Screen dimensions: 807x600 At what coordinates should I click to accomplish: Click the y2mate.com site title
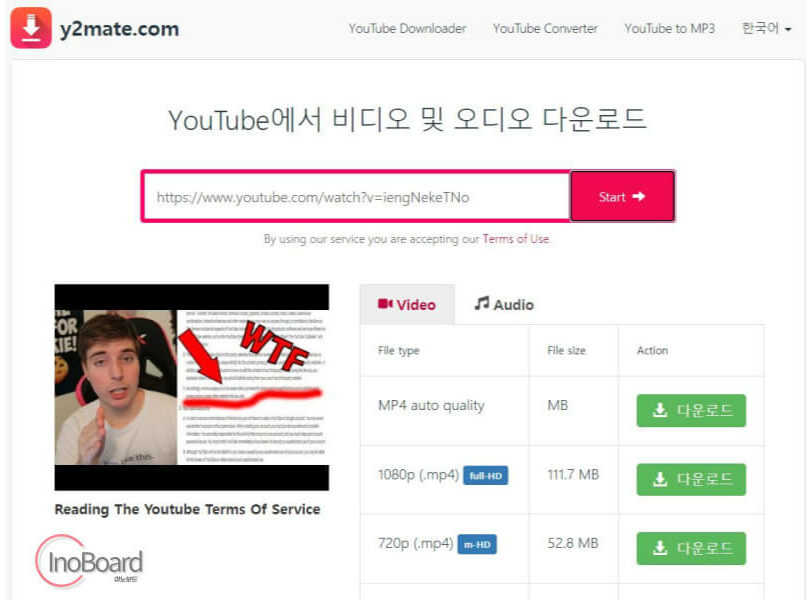coord(119,29)
